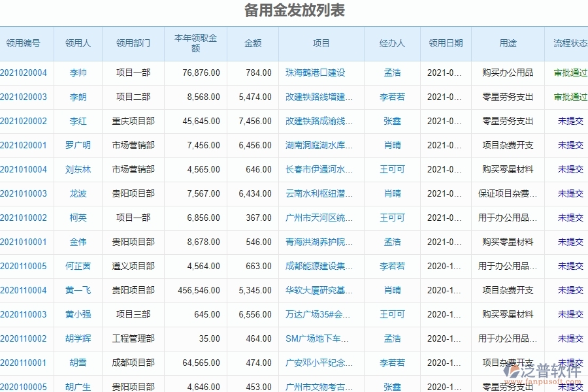Click recipient 刘东林 link
The width and height of the screenshot is (588, 392).
(78, 169)
